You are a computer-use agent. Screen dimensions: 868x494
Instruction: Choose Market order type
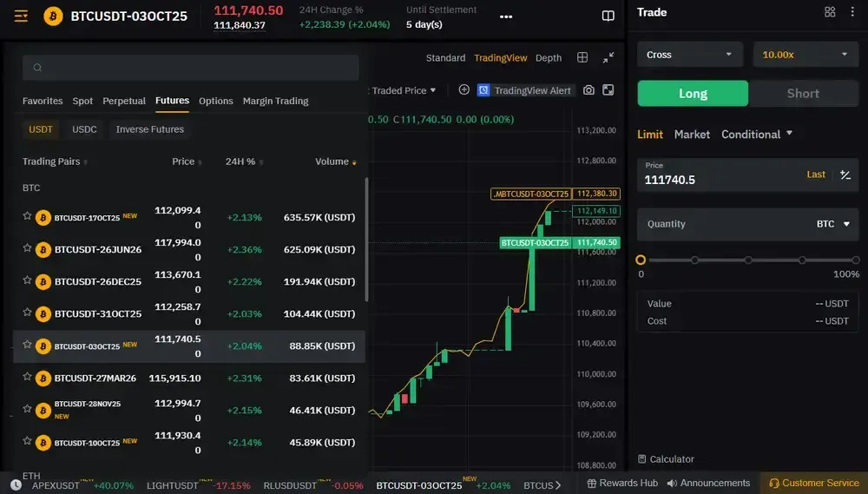pos(692,135)
